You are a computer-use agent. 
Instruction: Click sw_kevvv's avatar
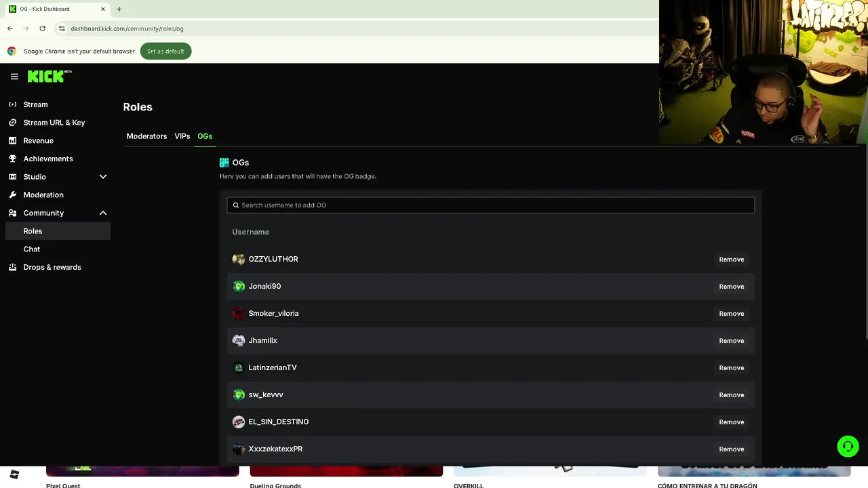[x=239, y=394]
